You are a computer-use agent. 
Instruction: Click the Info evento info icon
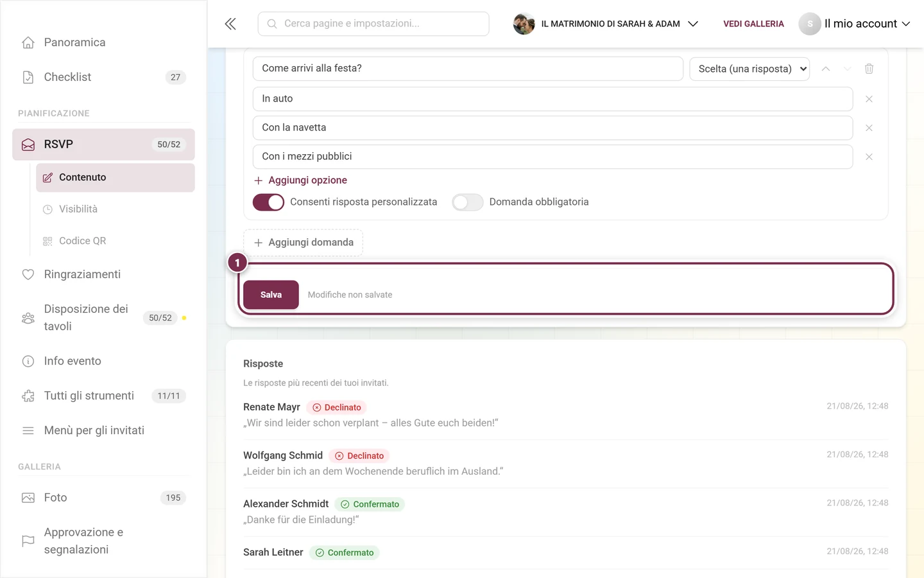point(28,361)
